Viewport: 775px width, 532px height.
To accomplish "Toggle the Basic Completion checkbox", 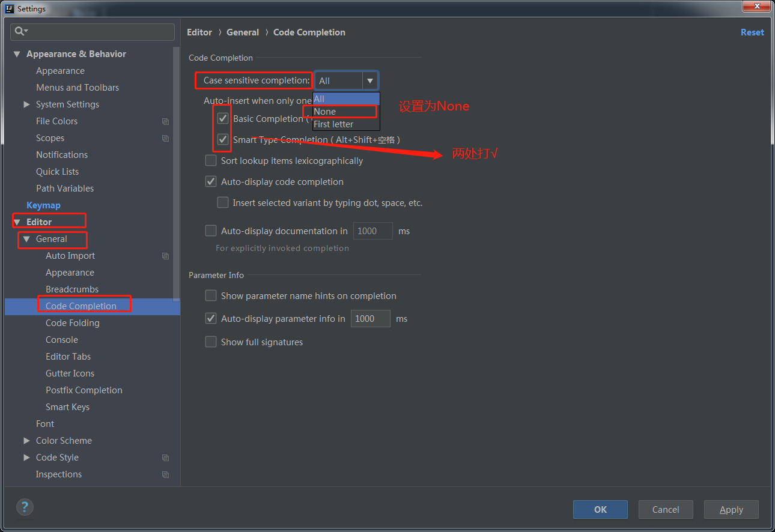I will click(x=223, y=118).
